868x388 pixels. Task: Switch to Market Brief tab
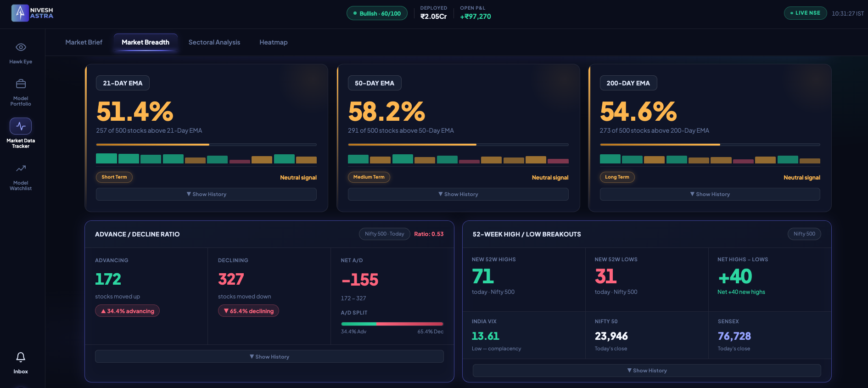point(84,42)
